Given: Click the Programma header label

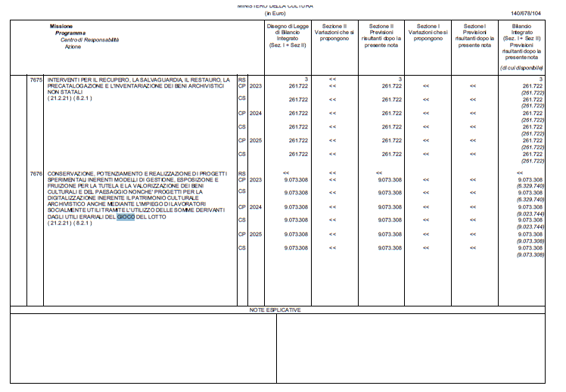Looking at the screenshot, I should click(70, 33).
